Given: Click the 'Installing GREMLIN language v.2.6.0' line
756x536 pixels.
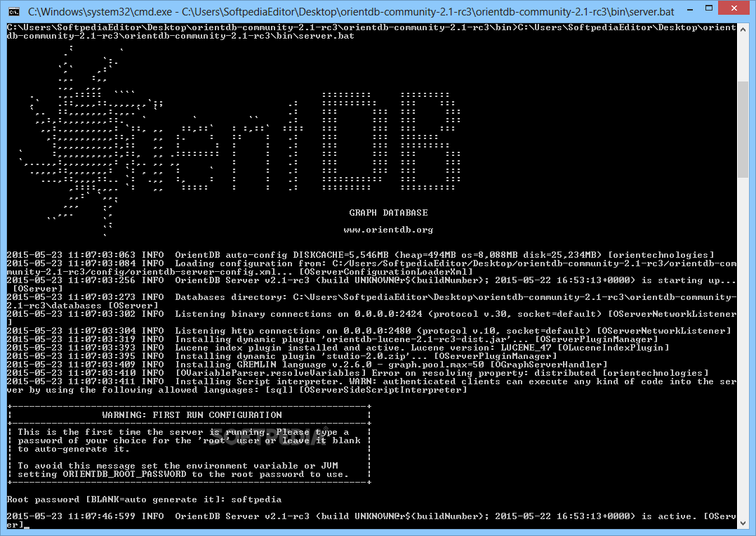Looking at the screenshot, I should pyautogui.click(x=307, y=365).
